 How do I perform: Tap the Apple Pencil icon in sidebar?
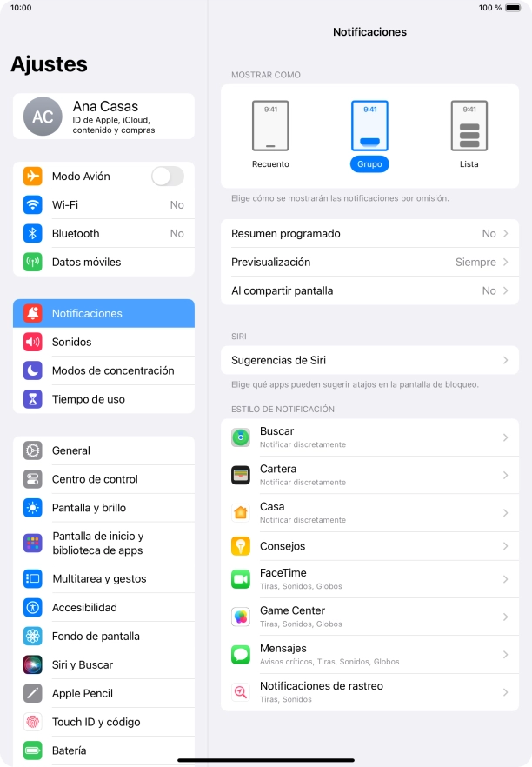33,693
